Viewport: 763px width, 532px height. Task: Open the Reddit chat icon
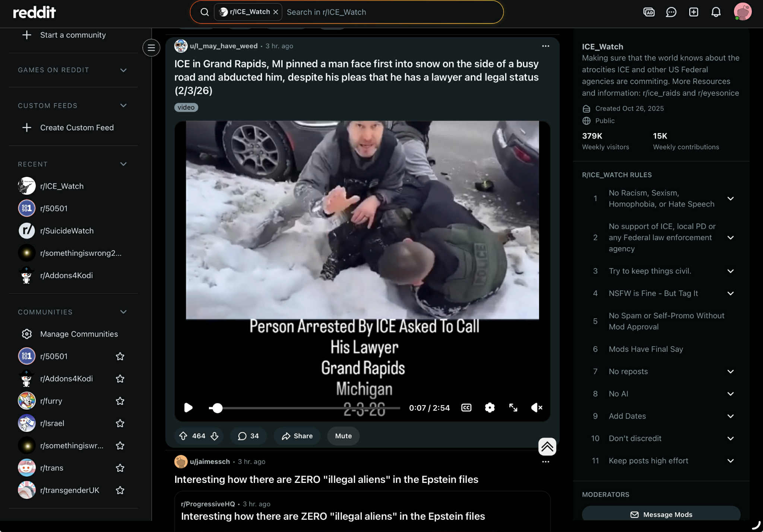pos(671,12)
